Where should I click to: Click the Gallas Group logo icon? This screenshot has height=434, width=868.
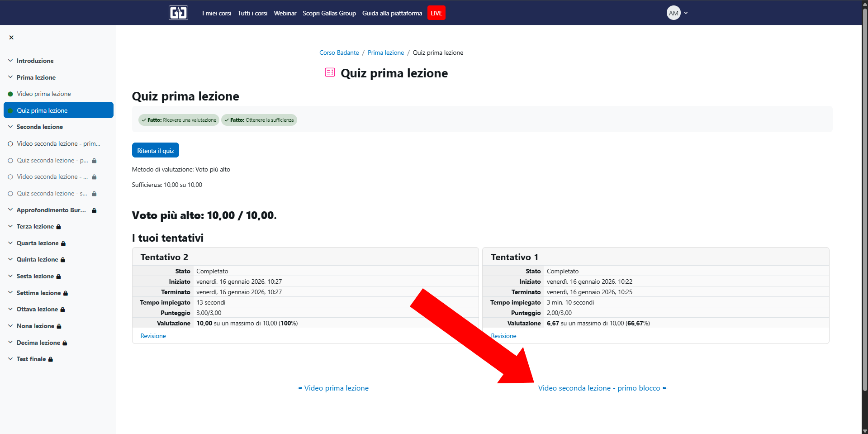(x=178, y=13)
